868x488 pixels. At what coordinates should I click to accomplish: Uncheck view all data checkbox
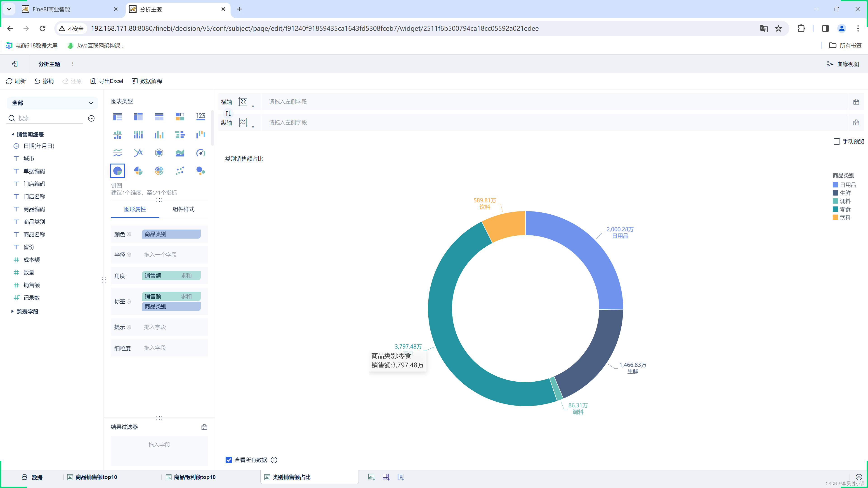click(x=229, y=460)
